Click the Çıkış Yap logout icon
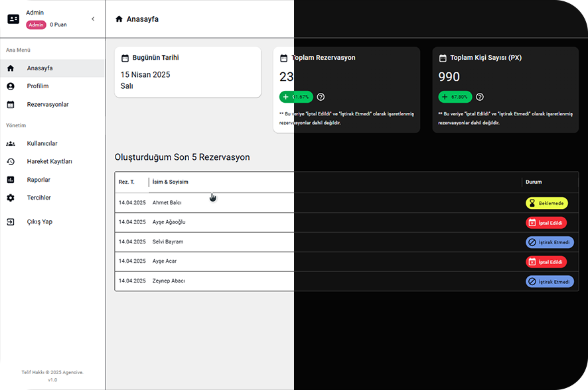Screen dimensions: 588x390 [x=9, y=222]
